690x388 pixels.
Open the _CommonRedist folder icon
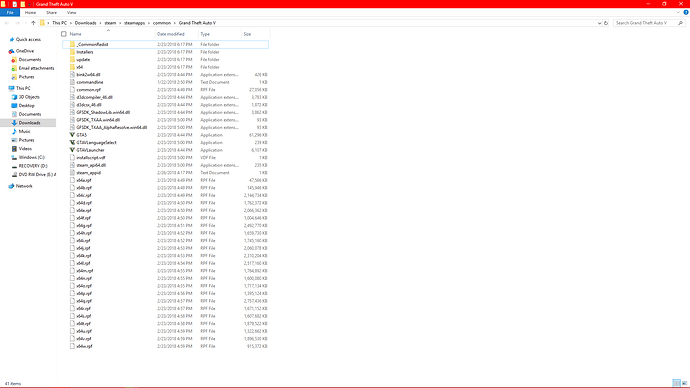point(72,44)
